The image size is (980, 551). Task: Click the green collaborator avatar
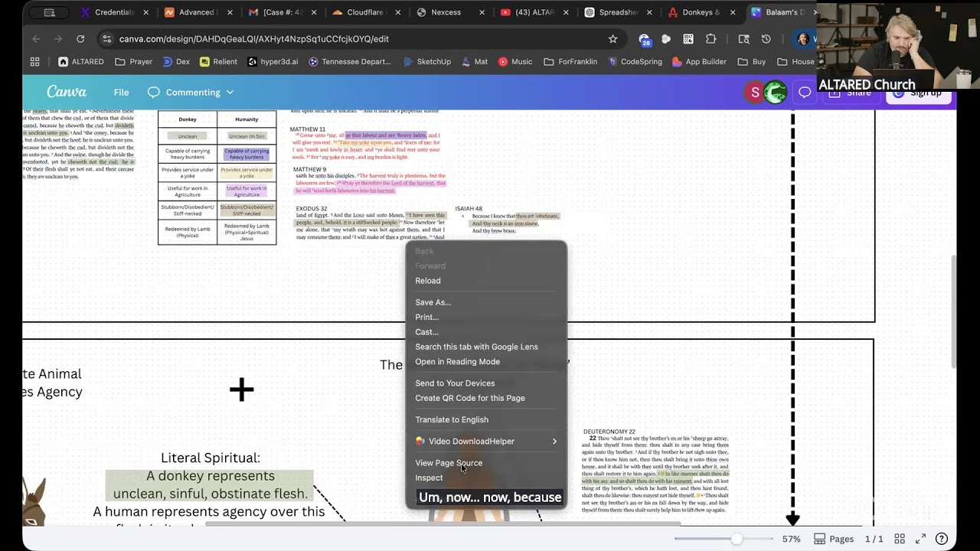(776, 93)
